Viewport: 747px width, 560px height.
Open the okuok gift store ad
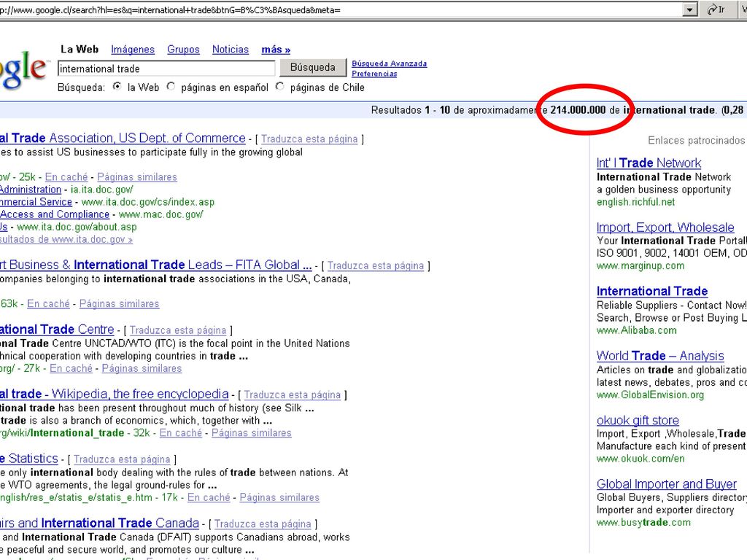coord(638,420)
